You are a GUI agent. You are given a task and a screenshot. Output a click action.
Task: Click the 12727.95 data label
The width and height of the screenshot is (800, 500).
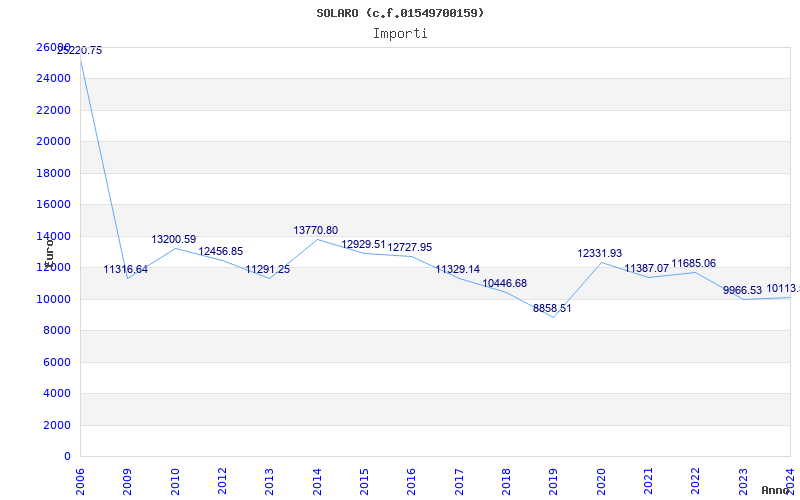(410, 247)
